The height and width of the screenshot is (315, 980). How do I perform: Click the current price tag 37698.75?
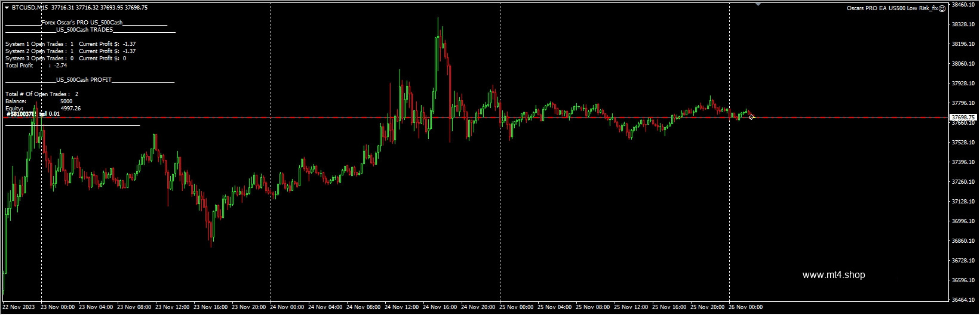coord(963,118)
